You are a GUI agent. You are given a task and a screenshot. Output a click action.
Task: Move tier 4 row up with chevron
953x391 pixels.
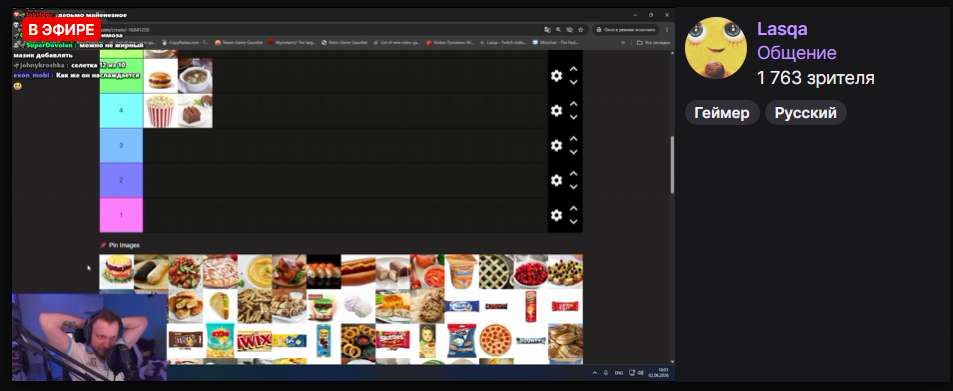pos(573,104)
